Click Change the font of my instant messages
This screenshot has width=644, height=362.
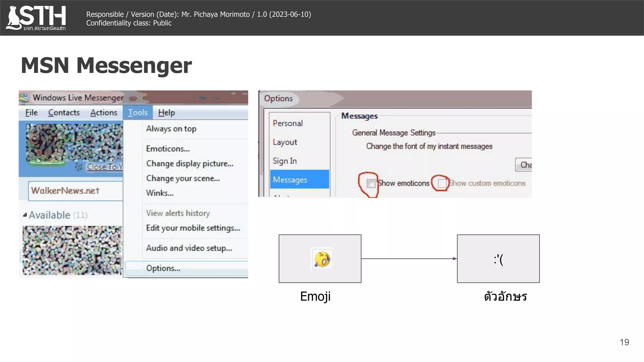429,146
